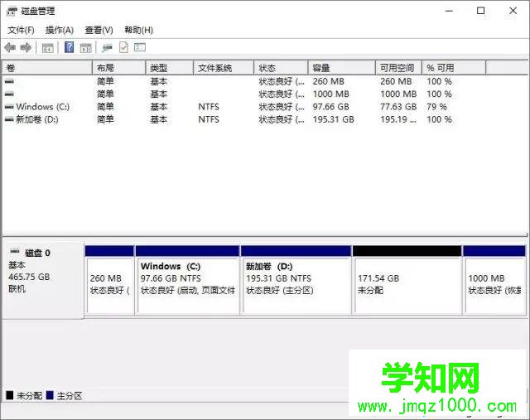The width and height of the screenshot is (530, 420).
Task: Sort by the 类型 column header
Action: pyautogui.click(x=170, y=68)
